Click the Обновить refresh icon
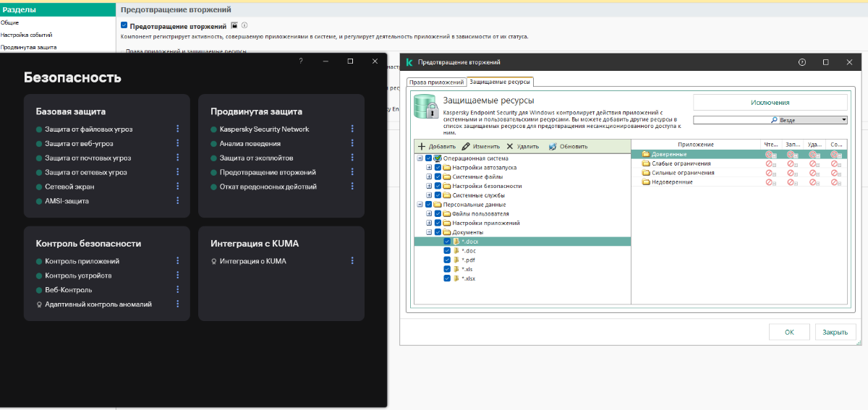Screen dimensions: 868x410 [553, 146]
